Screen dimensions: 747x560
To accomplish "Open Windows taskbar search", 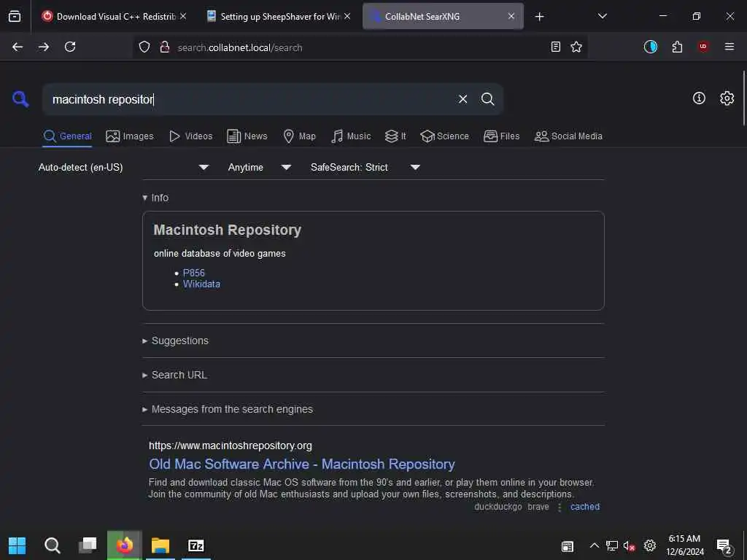I will click(52, 545).
